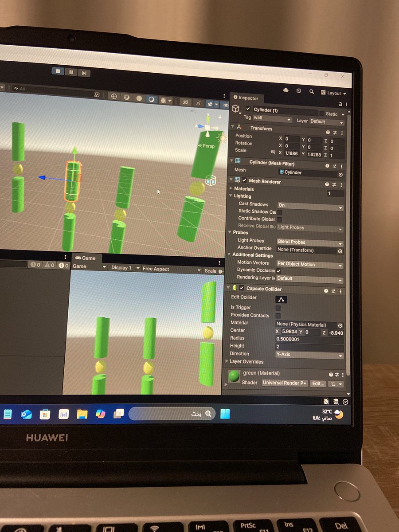Click the Scale Y field 1.6288
This screenshot has height=532, width=399.
[x=315, y=154]
